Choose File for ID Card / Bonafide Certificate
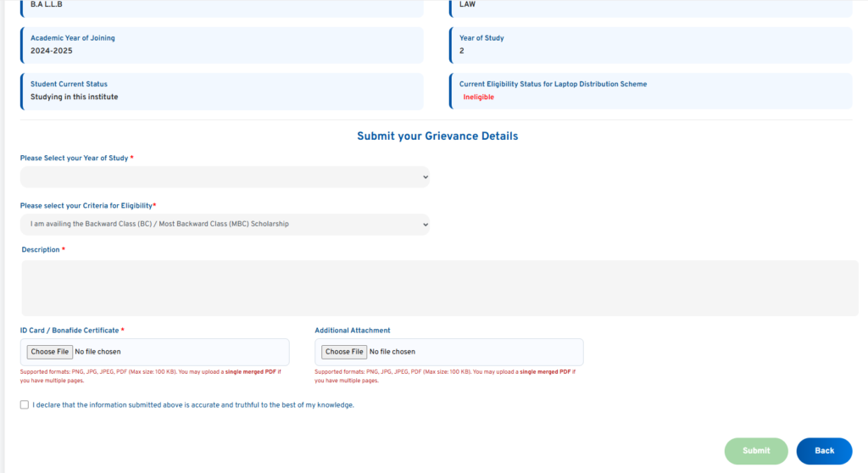The image size is (868, 473). pos(50,352)
